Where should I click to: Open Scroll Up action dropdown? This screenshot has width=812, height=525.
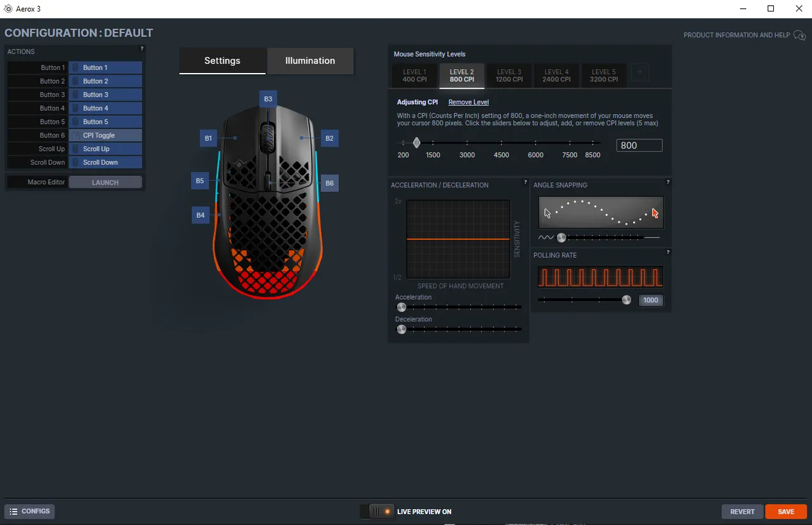pos(105,149)
